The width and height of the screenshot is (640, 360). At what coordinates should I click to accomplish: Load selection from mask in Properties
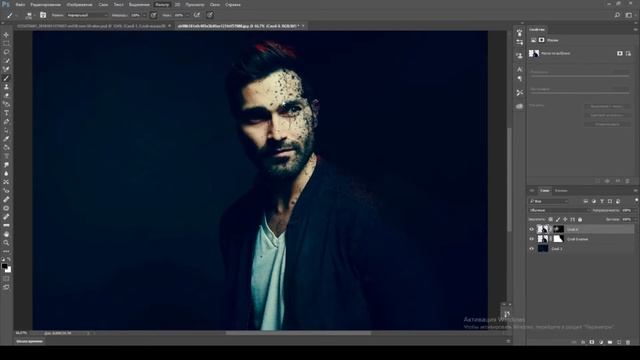(598, 181)
